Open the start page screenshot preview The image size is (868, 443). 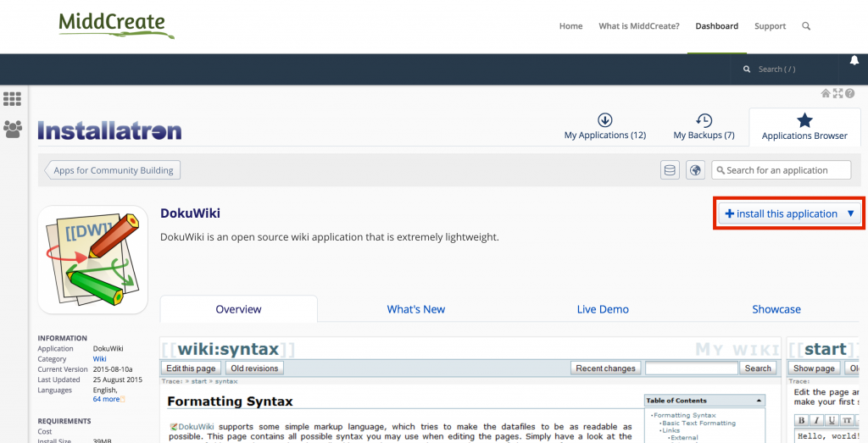[824, 390]
